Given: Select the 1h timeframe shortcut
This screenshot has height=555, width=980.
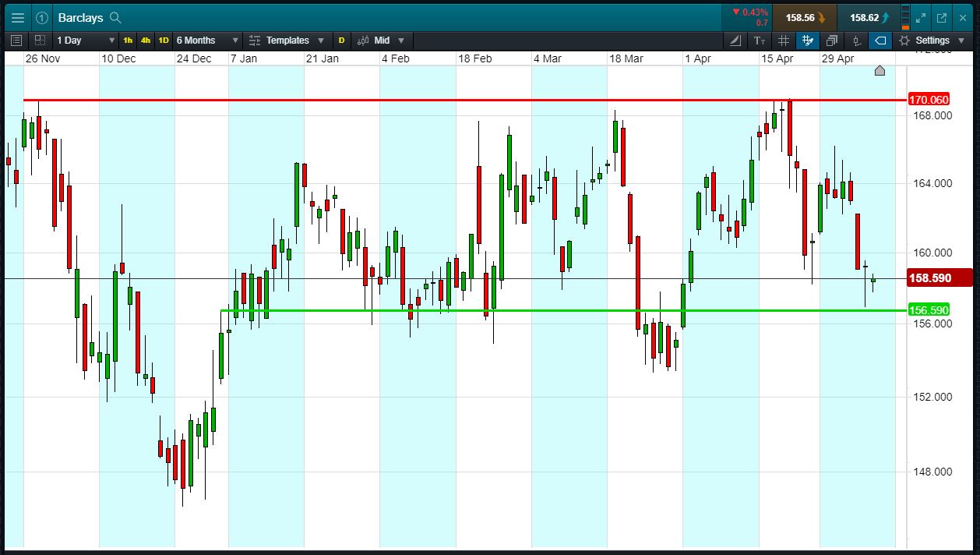Looking at the screenshot, I should tap(128, 41).
